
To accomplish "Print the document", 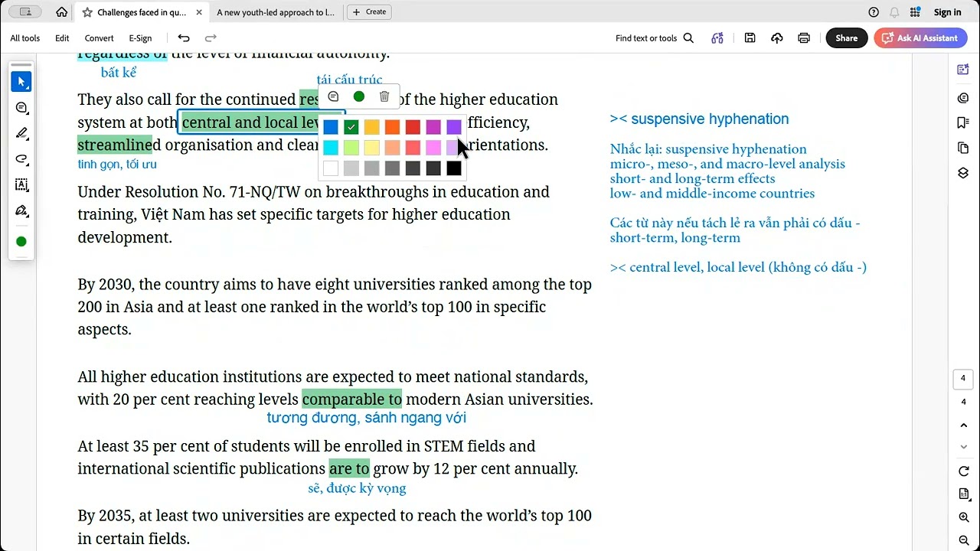I will click(804, 38).
